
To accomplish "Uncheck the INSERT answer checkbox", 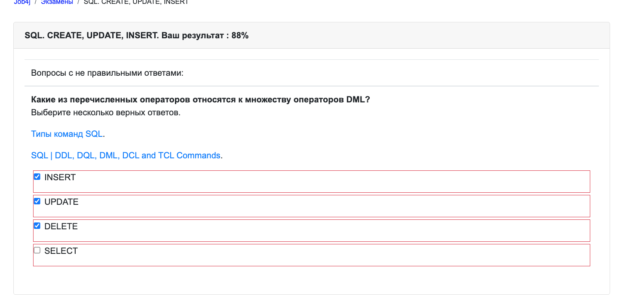I will coord(37,176).
